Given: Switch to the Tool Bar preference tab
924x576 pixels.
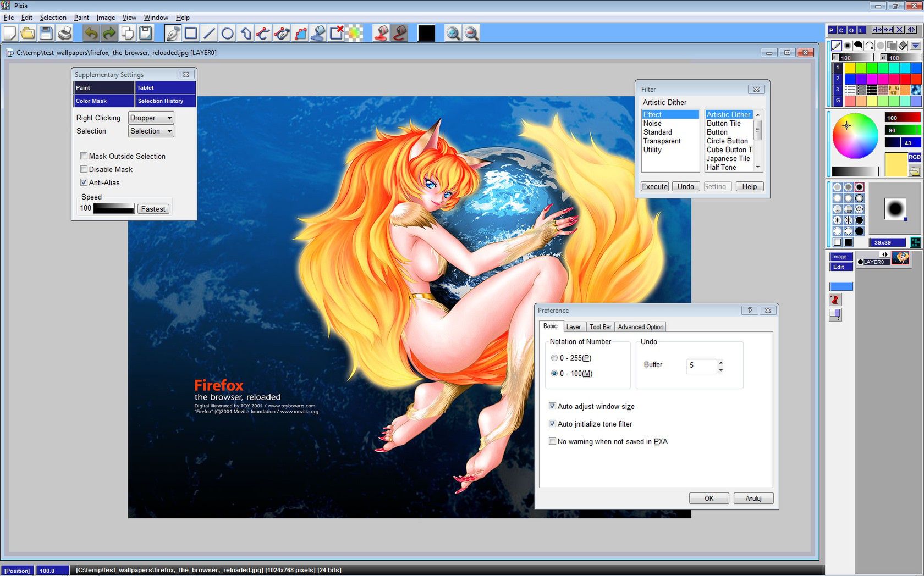Looking at the screenshot, I should coord(601,327).
